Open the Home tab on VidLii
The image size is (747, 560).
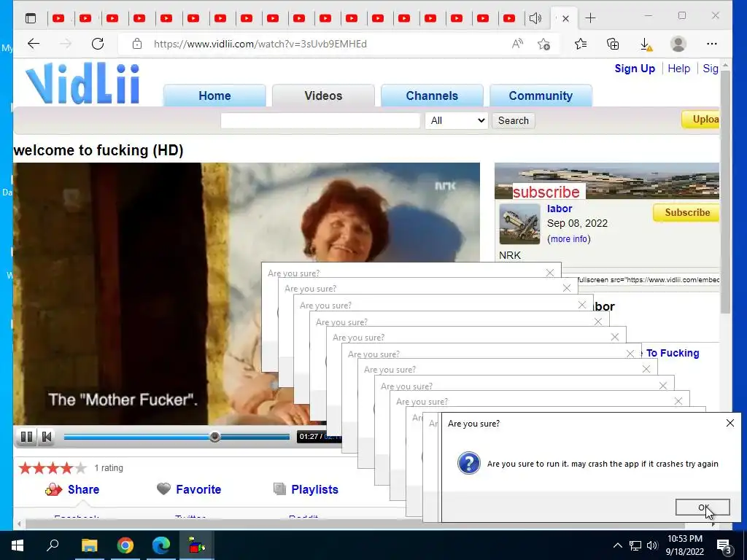click(214, 96)
